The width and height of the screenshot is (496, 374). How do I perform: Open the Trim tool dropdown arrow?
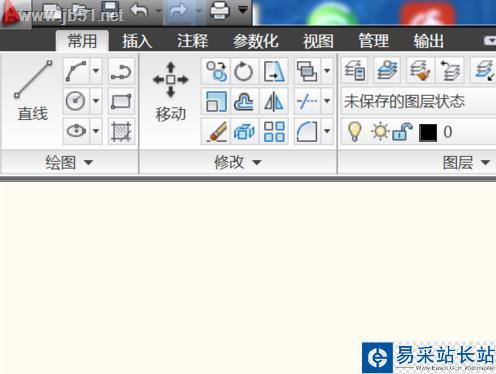click(x=327, y=101)
